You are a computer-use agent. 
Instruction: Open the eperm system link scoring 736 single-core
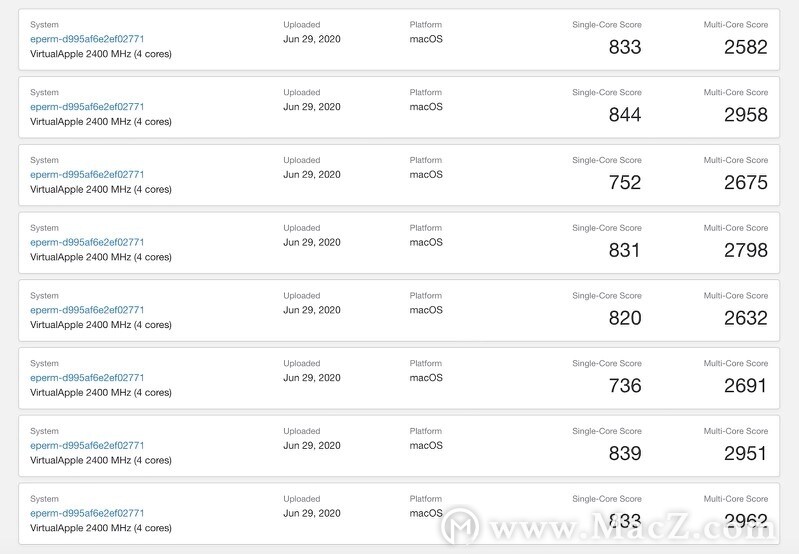click(x=87, y=378)
